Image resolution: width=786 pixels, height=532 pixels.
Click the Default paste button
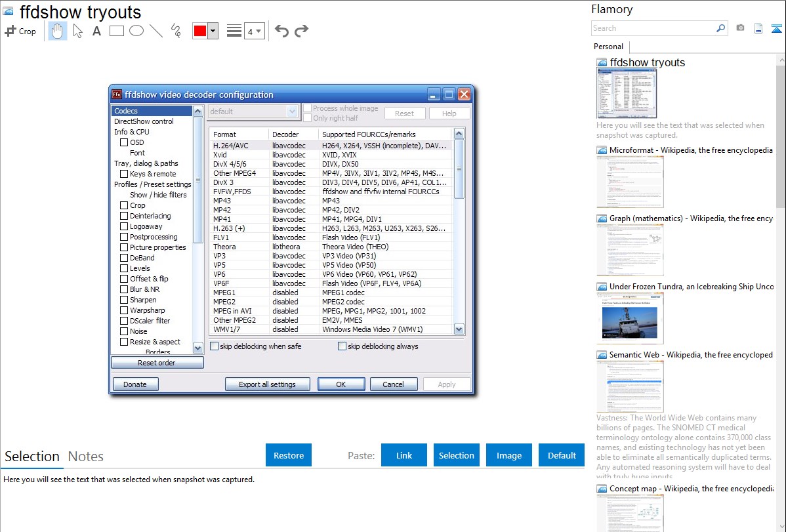coord(562,455)
